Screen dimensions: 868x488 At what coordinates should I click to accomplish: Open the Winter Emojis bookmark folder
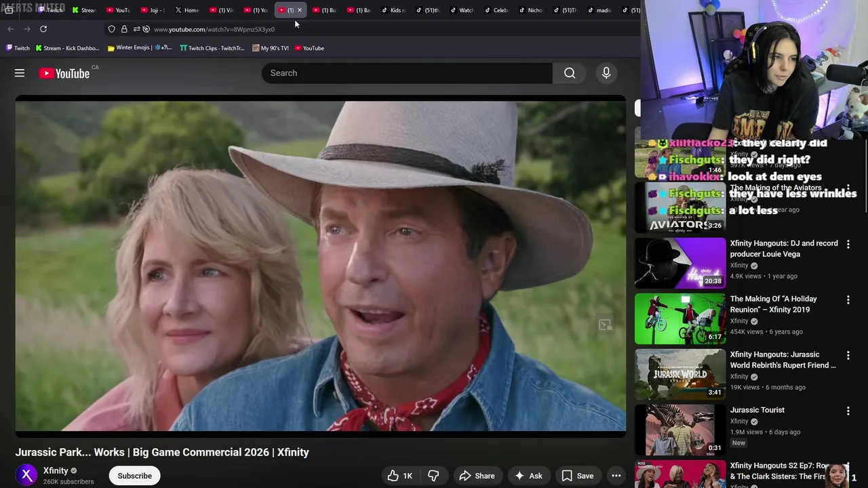point(140,48)
